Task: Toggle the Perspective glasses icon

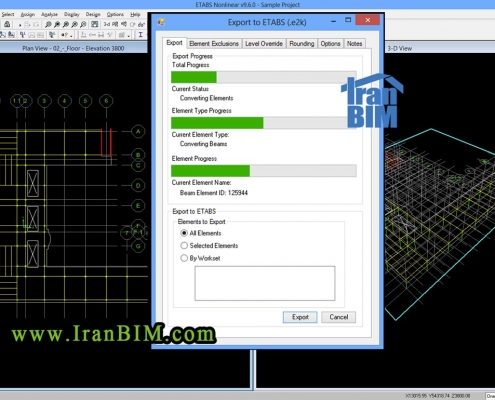Action: pyautogui.click(x=141, y=25)
